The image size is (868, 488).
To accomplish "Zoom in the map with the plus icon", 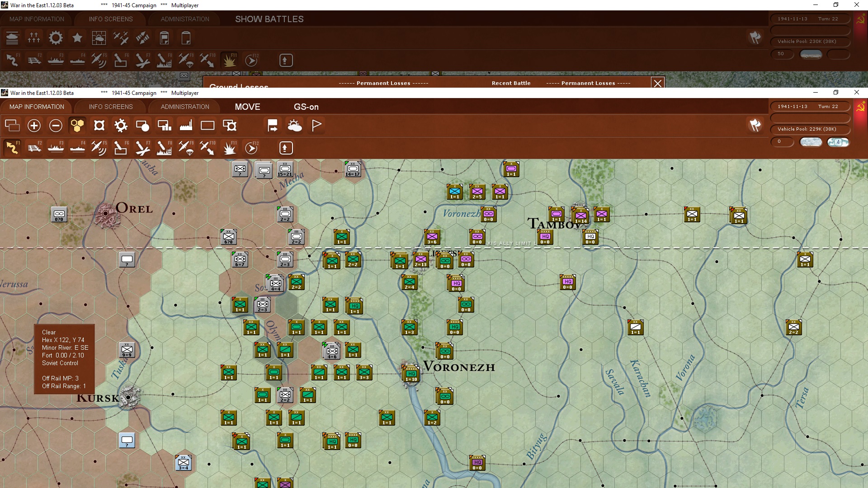I will [x=34, y=126].
